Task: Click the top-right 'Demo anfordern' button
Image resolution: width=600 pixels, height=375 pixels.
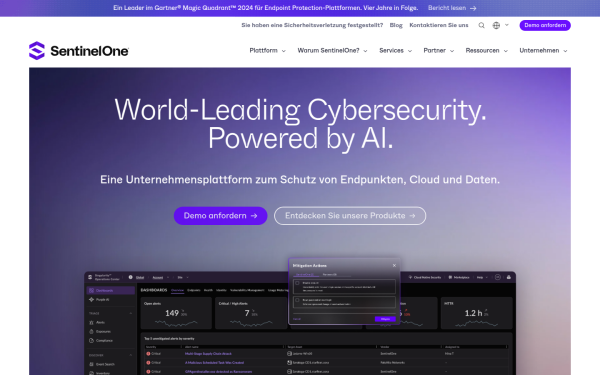Action: click(545, 25)
